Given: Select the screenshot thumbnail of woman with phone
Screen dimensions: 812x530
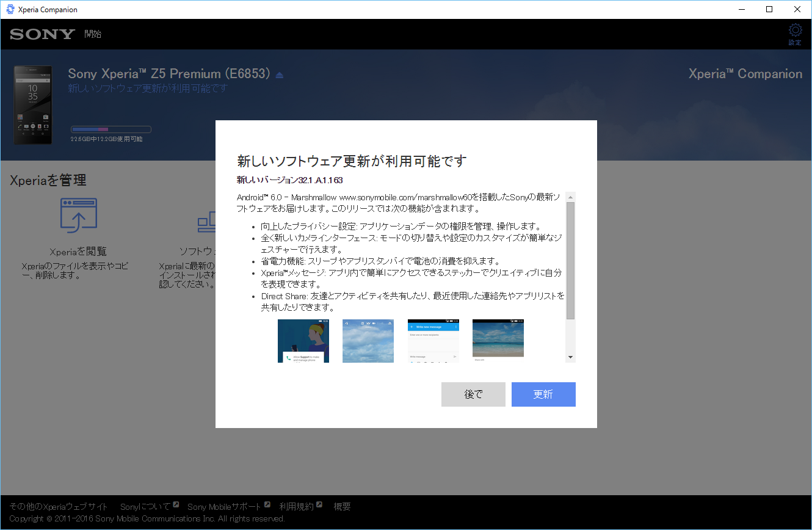Looking at the screenshot, I should point(303,341).
